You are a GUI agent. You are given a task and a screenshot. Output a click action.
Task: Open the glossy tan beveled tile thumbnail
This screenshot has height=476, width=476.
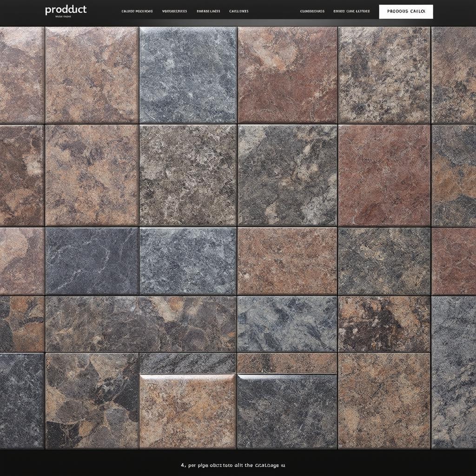[x=187, y=411]
